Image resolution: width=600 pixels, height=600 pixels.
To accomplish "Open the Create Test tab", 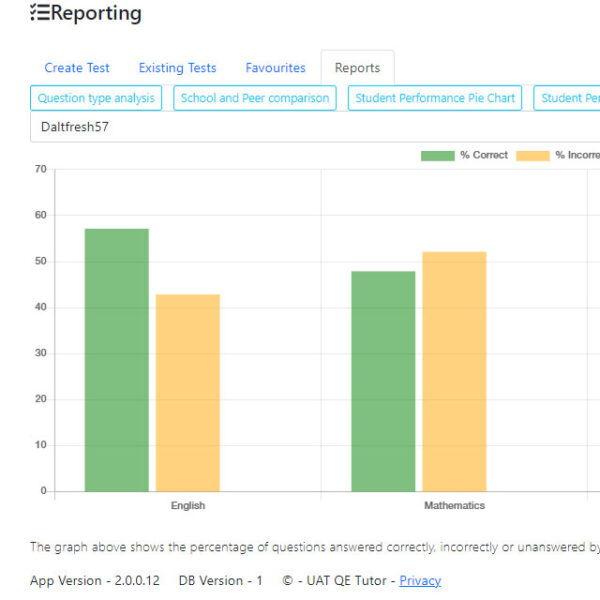I will click(77, 68).
